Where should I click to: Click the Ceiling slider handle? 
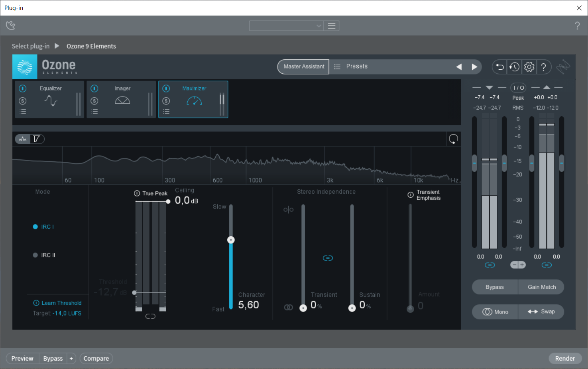click(168, 202)
